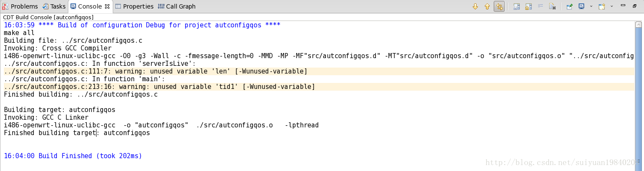The height and width of the screenshot is (171, 644).
Task: Click the linker command with -lpthread
Action: click(161, 125)
